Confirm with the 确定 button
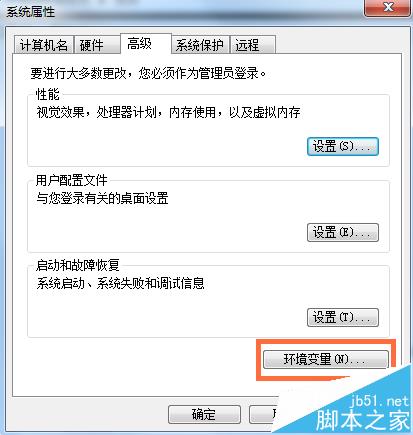The height and width of the screenshot is (435, 413). click(204, 414)
